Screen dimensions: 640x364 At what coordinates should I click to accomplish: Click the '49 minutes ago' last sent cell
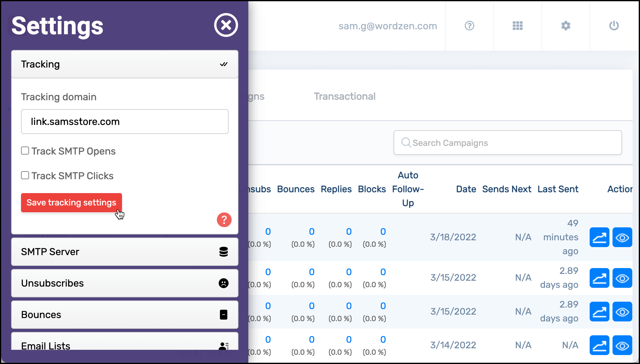coord(561,237)
